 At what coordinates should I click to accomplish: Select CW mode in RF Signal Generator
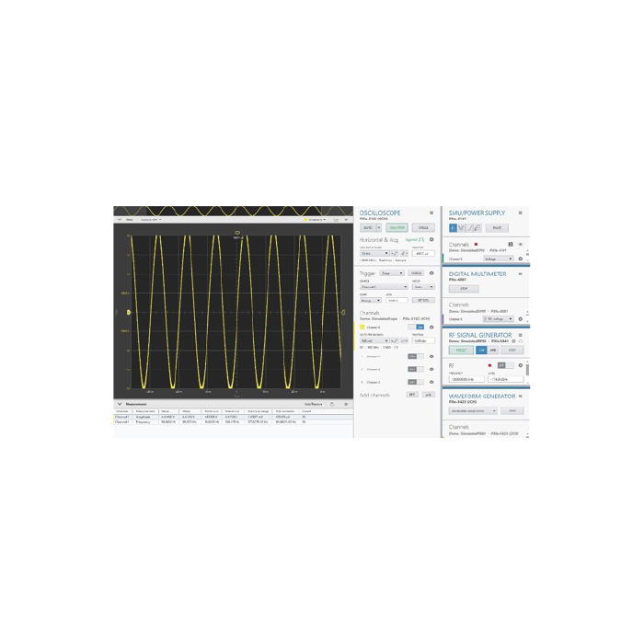(481, 350)
